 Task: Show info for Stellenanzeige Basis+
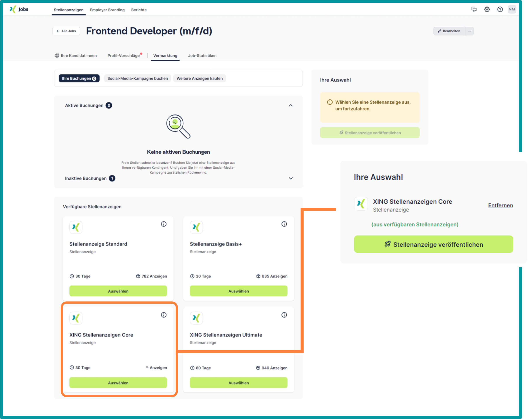[284, 224]
